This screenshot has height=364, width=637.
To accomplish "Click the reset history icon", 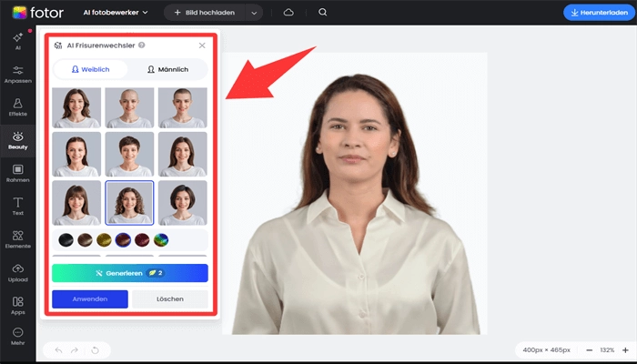I will 95,350.
